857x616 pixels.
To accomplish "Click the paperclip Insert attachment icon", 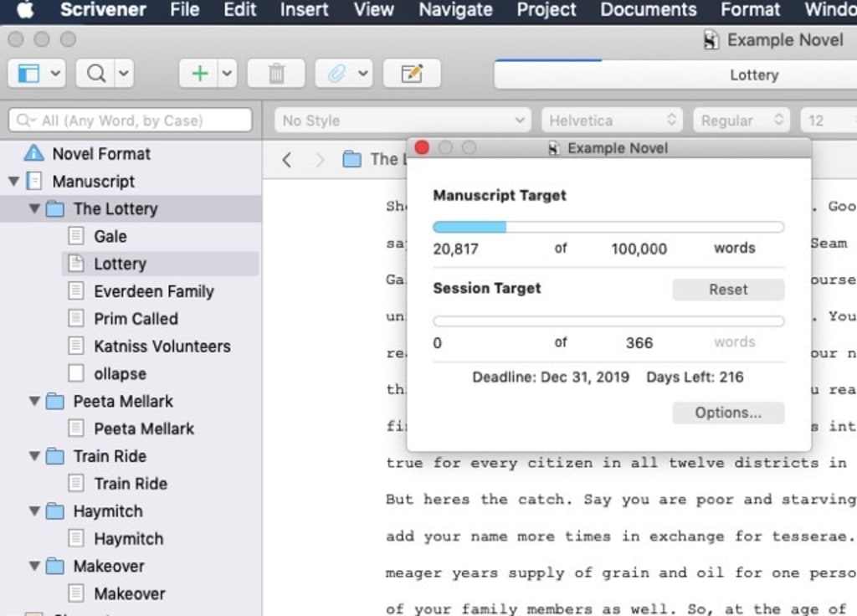I will click(x=336, y=74).
